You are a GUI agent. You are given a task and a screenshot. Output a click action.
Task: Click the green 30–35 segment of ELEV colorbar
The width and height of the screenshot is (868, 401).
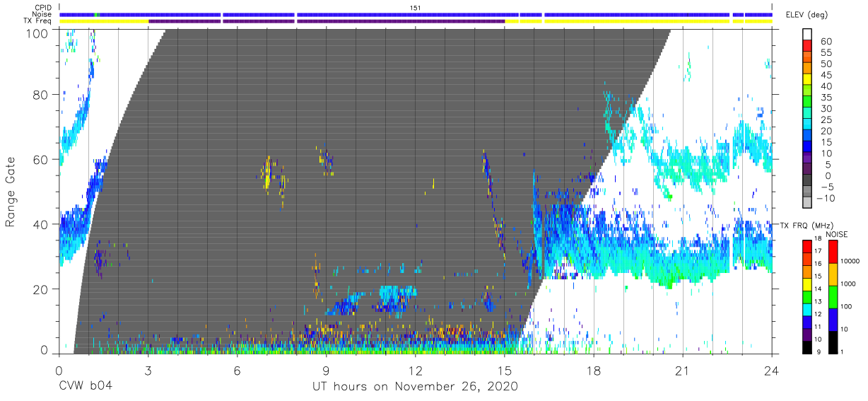point(808,103)
